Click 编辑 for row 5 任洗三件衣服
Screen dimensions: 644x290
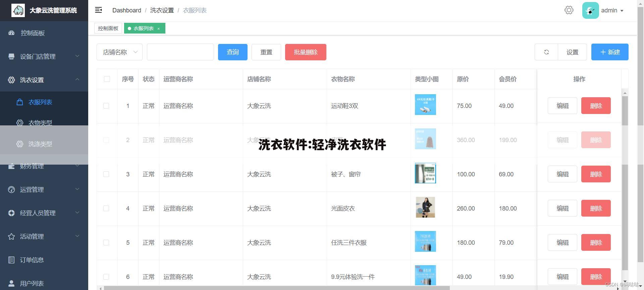point(562,242)
